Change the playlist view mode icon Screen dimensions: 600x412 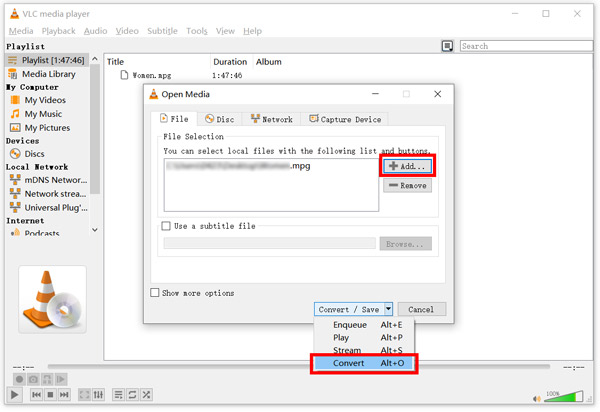click(447, 46)
